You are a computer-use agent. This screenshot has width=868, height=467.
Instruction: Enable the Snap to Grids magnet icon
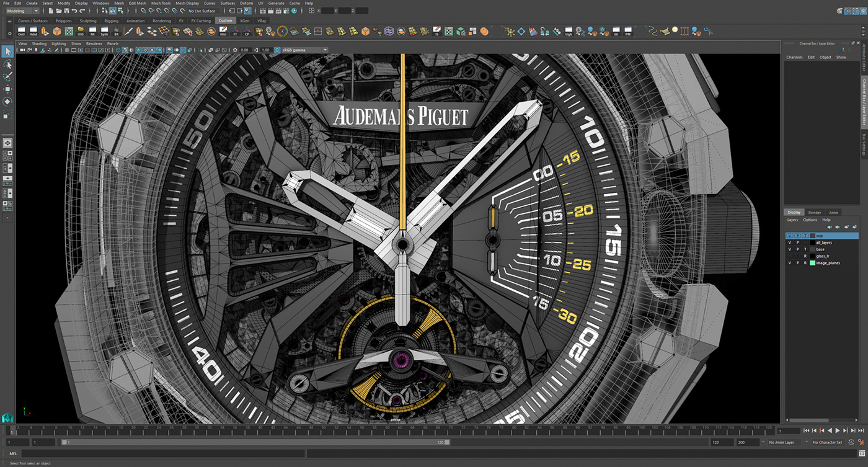pos(143,11)
